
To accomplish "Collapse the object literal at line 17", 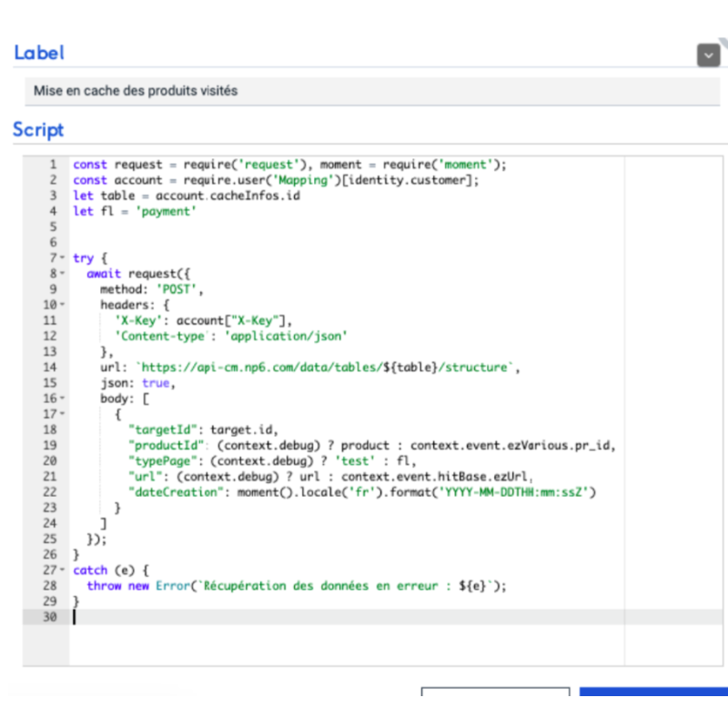I will point(62,413).
